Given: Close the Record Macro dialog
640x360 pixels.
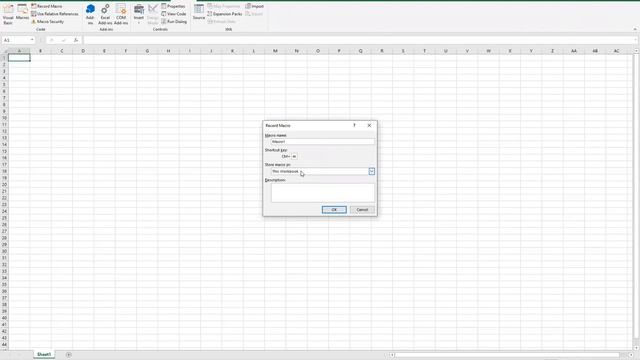Looking at the screenshot, I should (x=369, y=125).
